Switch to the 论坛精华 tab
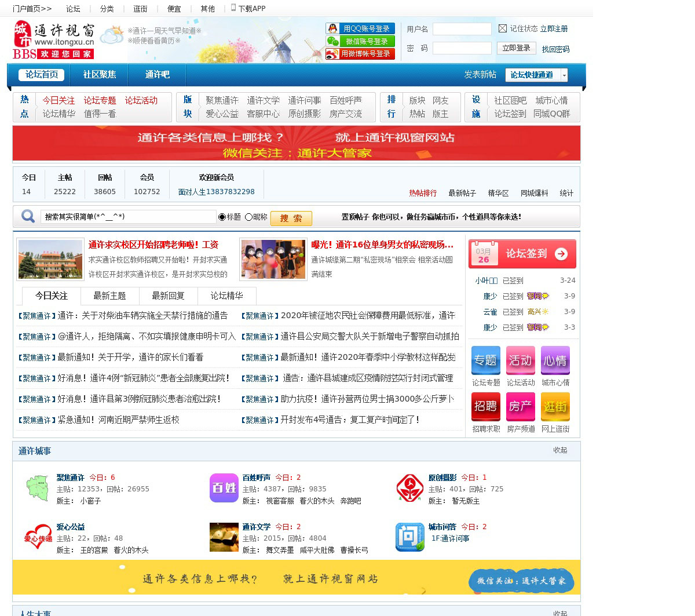695x616 pixels. point(226,296)
